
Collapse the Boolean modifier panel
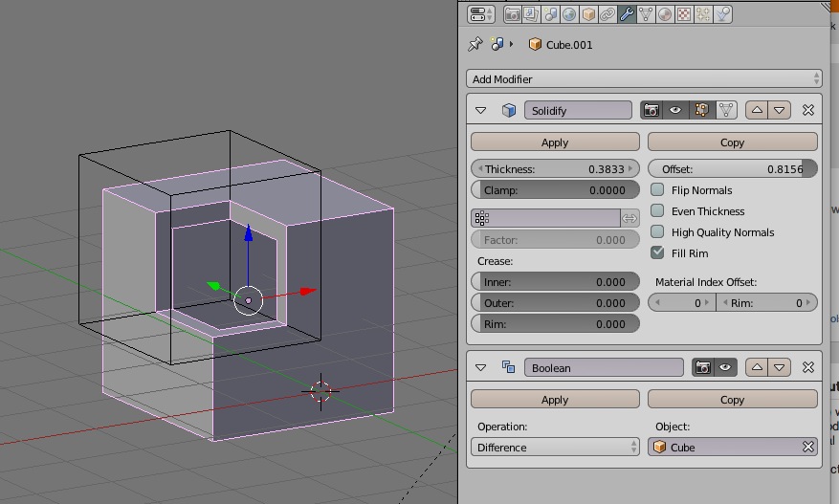tap(480, 368)
